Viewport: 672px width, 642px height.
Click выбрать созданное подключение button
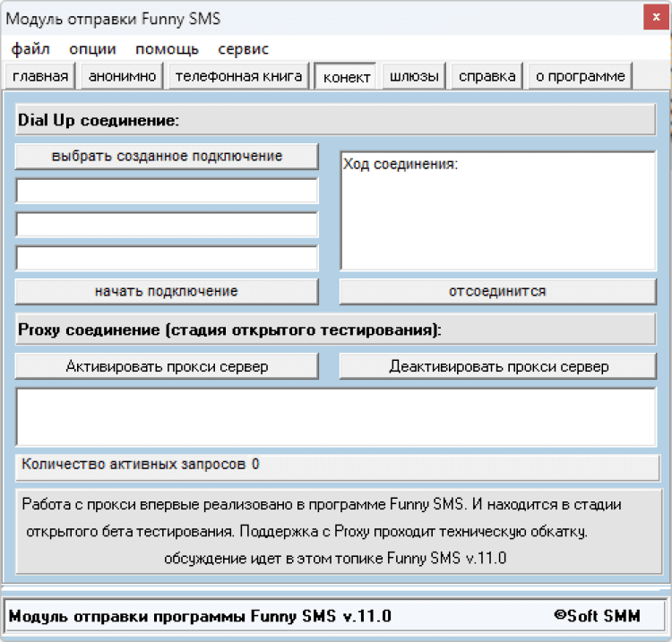click(167, 157)
